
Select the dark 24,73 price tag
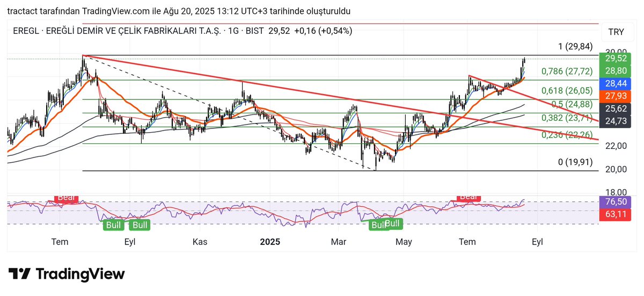point(616,120)
